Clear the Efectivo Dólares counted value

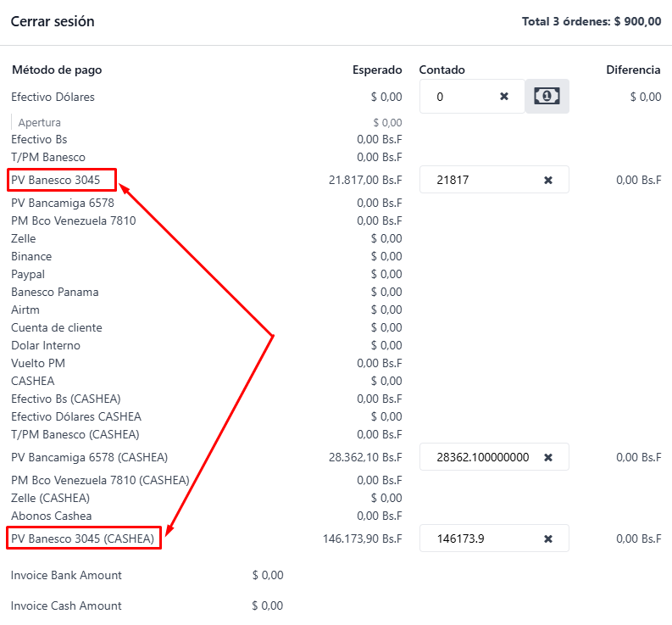[504, 97]
